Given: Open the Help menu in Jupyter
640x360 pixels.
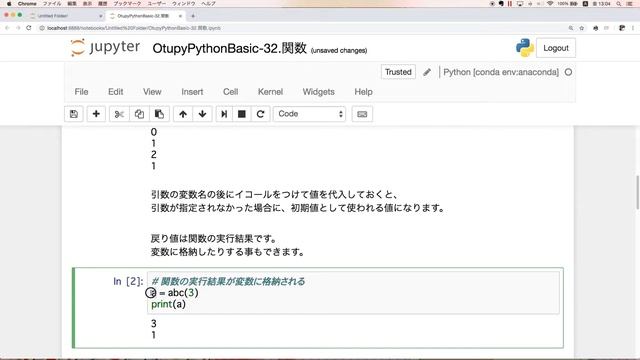Looking at the screenshot, I should click(x=363, y=92).
